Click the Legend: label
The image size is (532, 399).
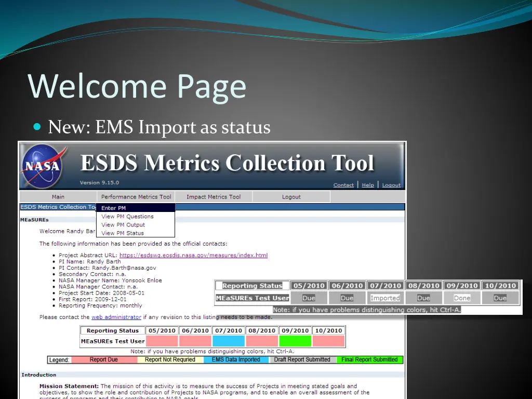pyautogui.click(x=59, y=360)
